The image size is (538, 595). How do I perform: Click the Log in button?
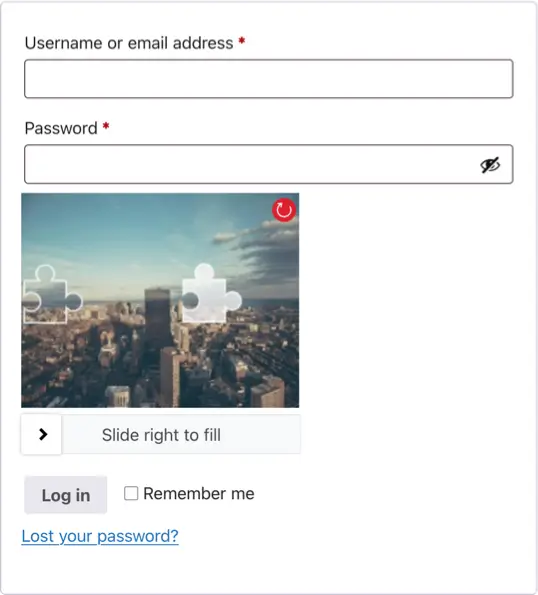pos(66,495)
